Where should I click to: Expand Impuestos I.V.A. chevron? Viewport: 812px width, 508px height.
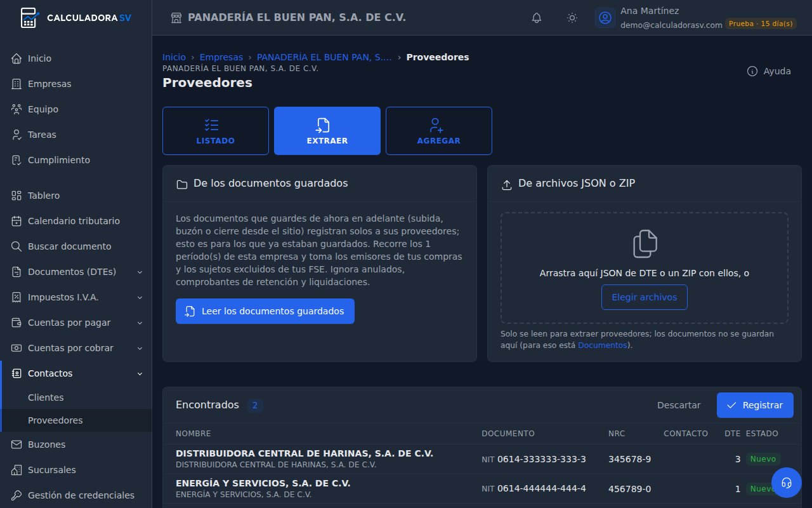click(140, 297)
